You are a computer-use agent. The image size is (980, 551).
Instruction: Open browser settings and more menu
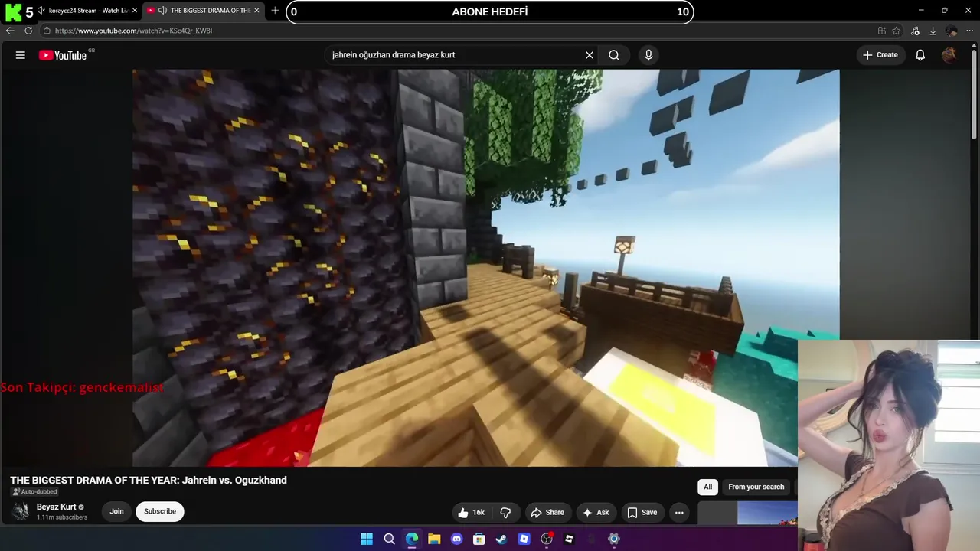coord(969,31)
